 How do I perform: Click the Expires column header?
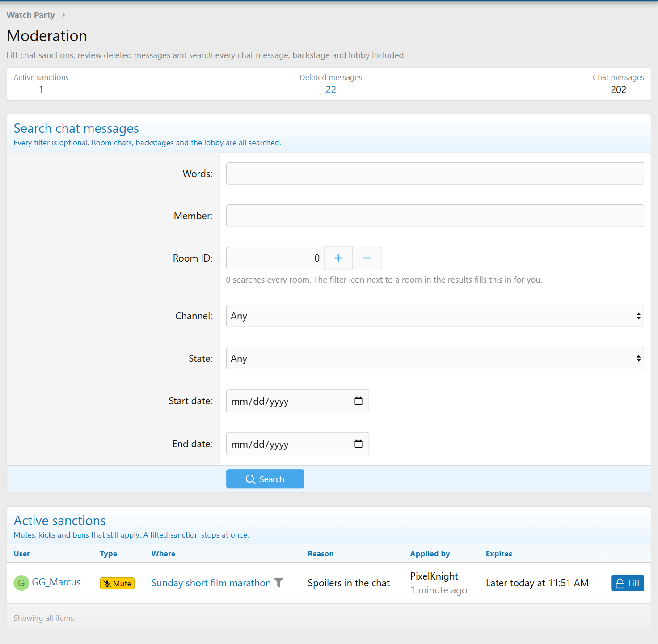499,554
